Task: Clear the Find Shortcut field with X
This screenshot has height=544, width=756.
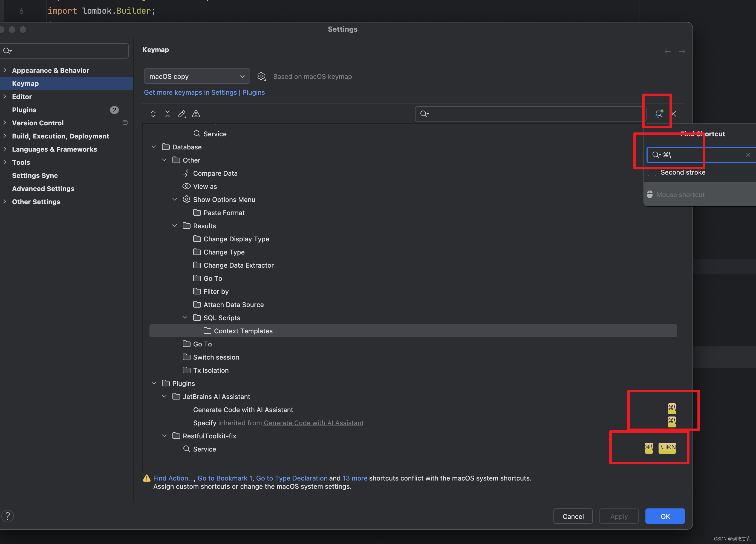Action: coord(748,155)
